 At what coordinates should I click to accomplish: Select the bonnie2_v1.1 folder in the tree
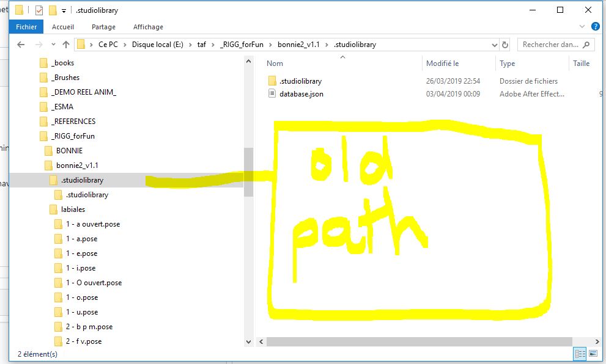(76, 165)
